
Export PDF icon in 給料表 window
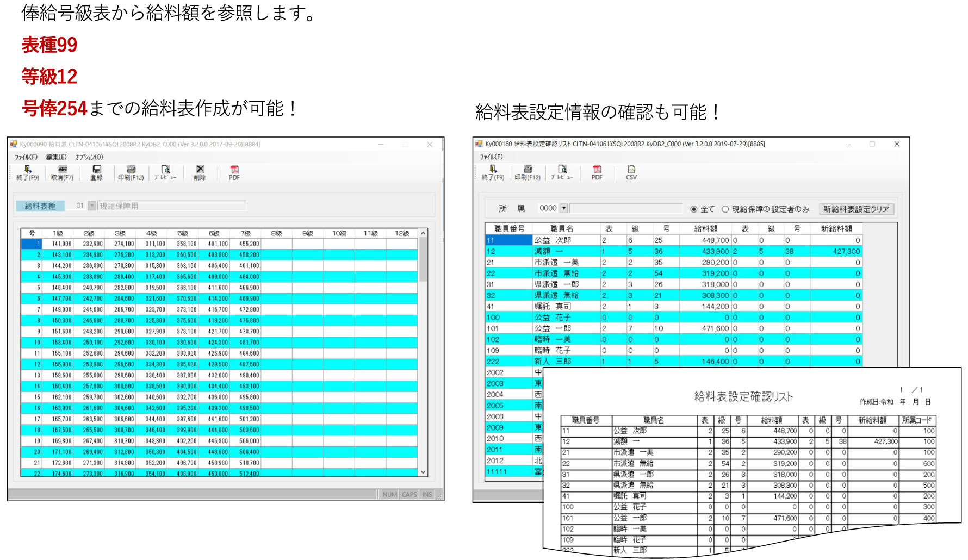tap(234, 173)
